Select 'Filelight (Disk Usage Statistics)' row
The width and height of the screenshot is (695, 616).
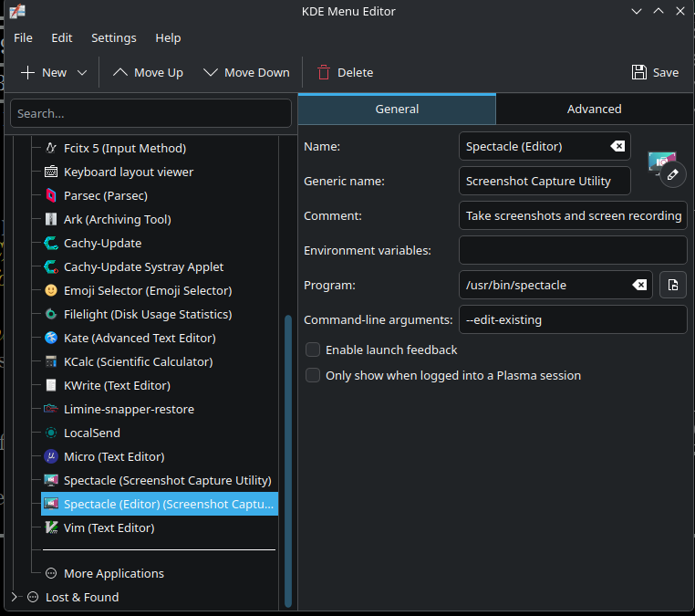point(160,314)
